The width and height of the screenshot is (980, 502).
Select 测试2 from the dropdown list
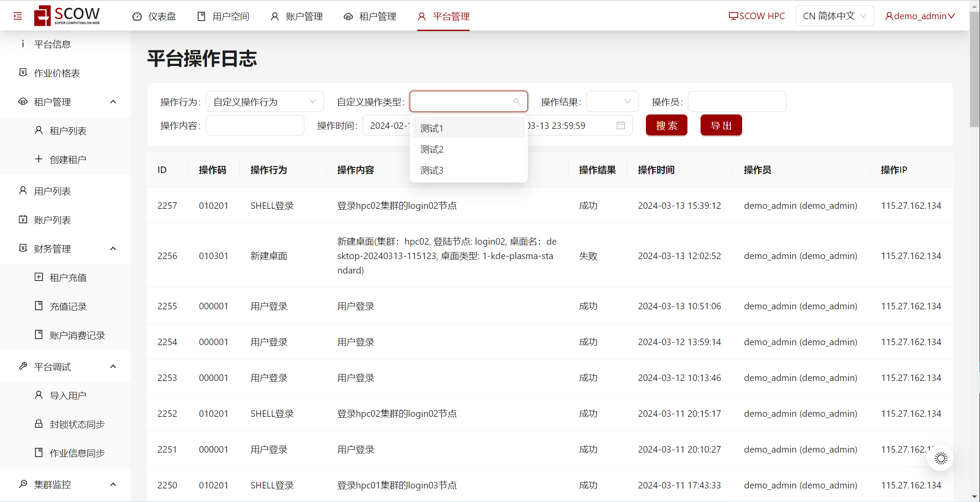(x=432, y=149)
